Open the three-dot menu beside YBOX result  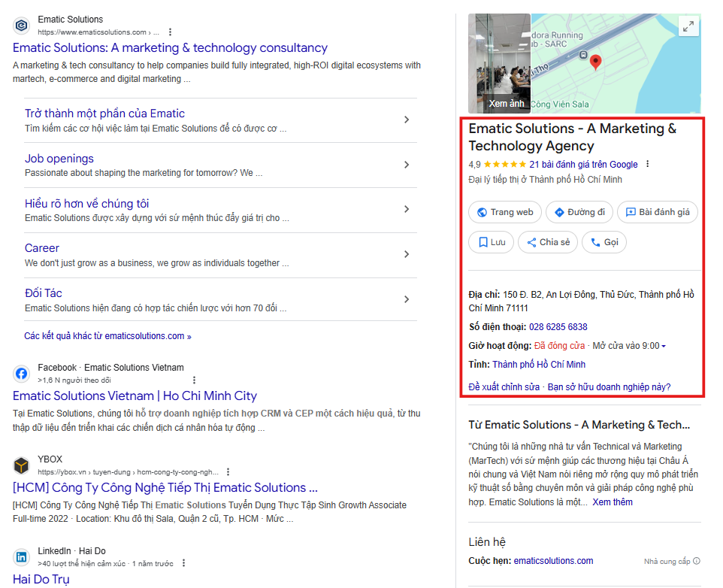pos(228,471)
